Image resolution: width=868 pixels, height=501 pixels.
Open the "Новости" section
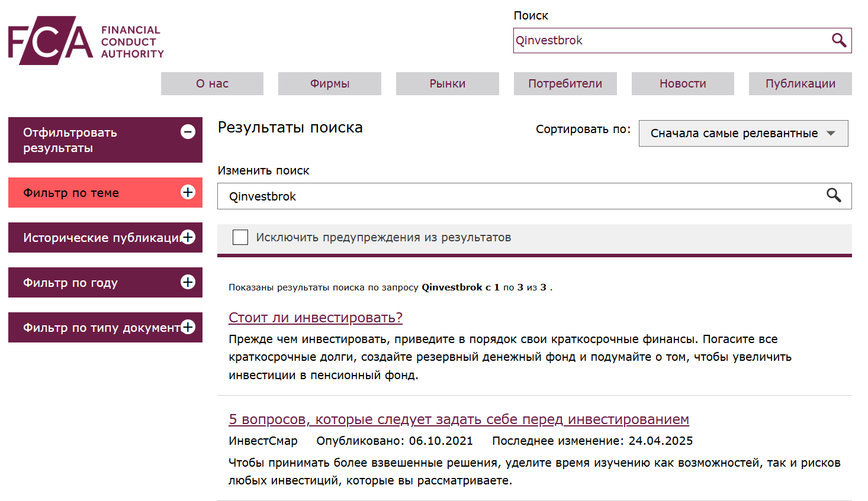[682, 83]
